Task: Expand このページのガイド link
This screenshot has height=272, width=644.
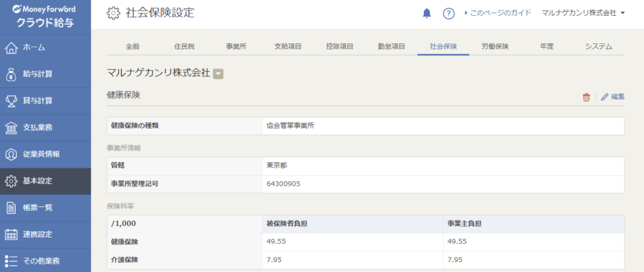Action: (x=497, y=13)
